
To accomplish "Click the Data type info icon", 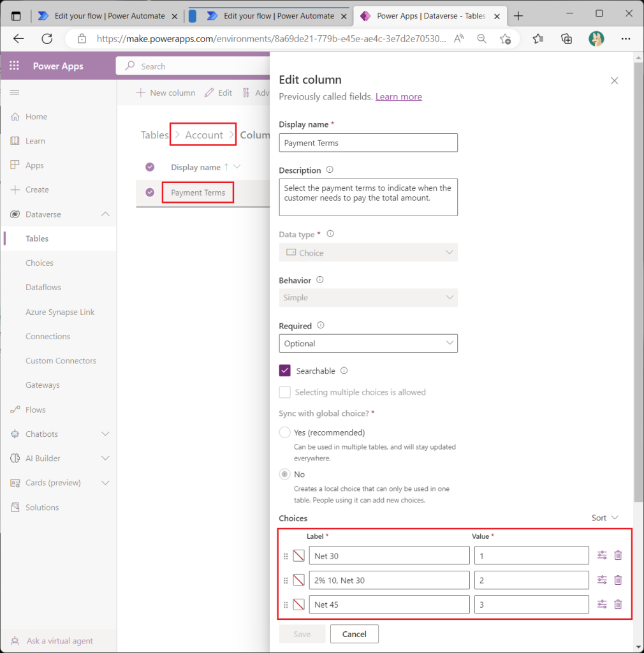I will (330, 233).
